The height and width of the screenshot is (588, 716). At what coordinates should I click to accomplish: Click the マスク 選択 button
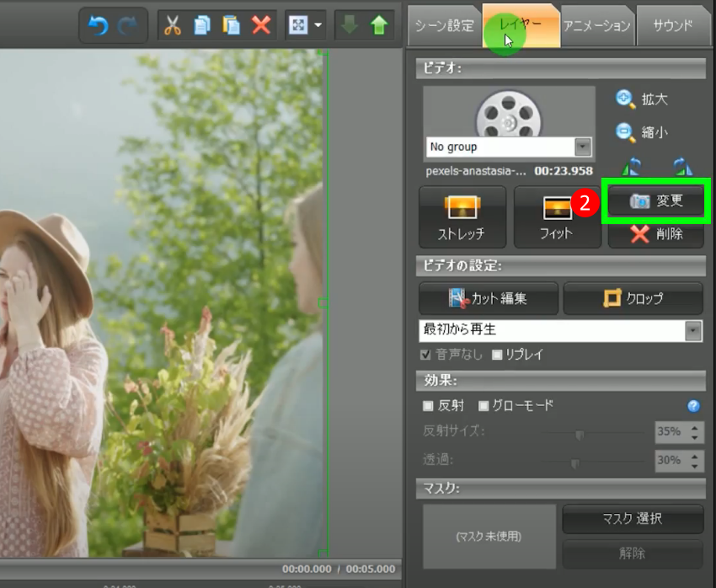(632, 519)
